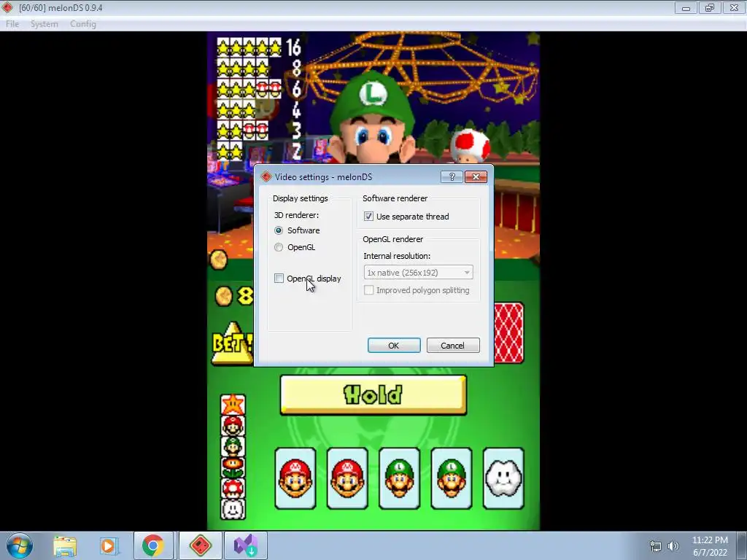The width and height of the screenshot is (747, 560).
Task: Click the payout number 16
Action: tap(293, 47)
